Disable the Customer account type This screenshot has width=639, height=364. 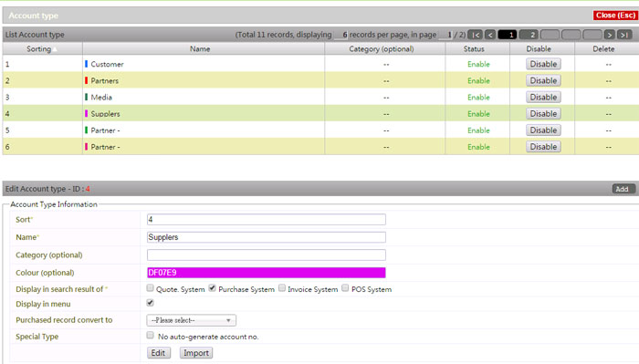(x=543, y=64)
